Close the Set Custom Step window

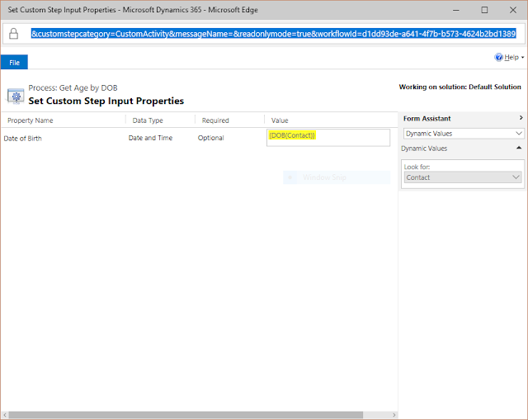click(513, 10)
